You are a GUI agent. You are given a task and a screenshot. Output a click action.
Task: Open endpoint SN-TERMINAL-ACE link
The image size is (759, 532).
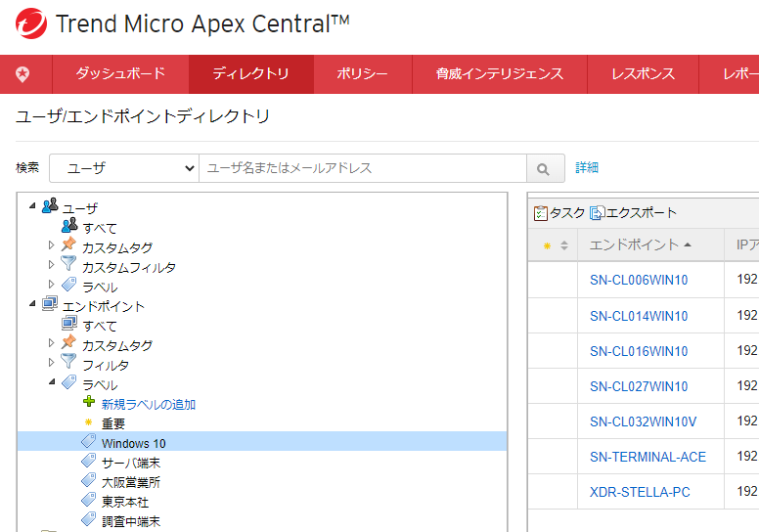pos(647,457)
